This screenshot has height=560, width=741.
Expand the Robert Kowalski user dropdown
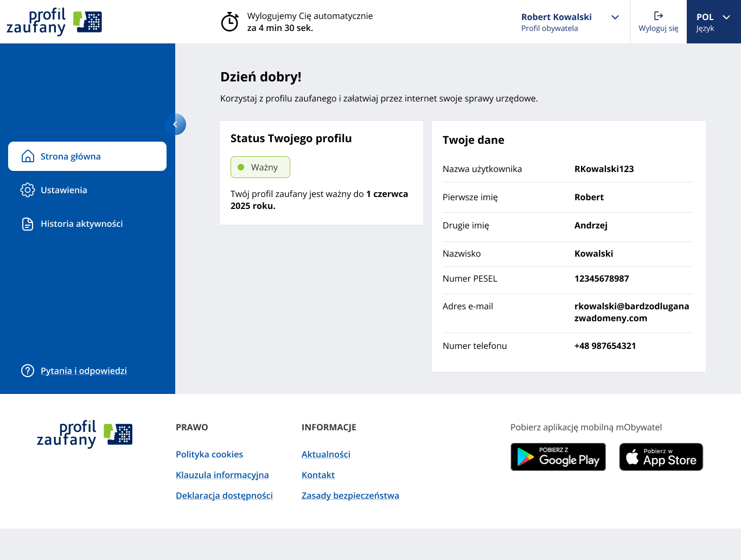coord(556,22)
